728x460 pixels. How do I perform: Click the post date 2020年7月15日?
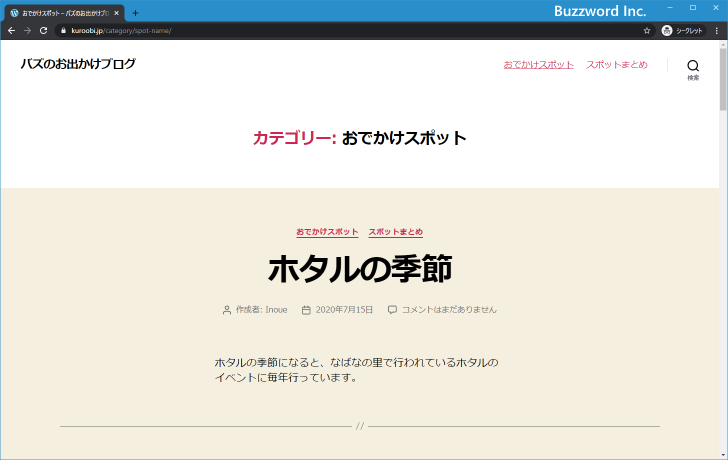tap(344, 310)
